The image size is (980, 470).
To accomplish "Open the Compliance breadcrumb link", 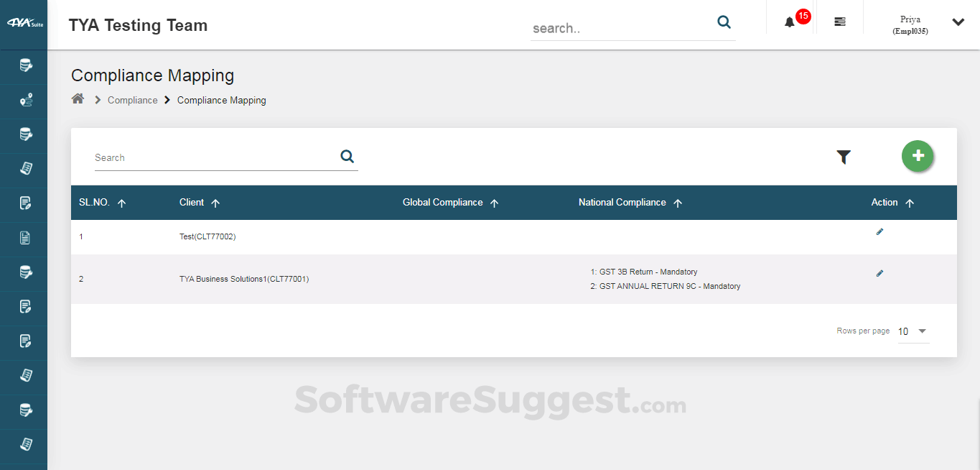I will point(132,100).
